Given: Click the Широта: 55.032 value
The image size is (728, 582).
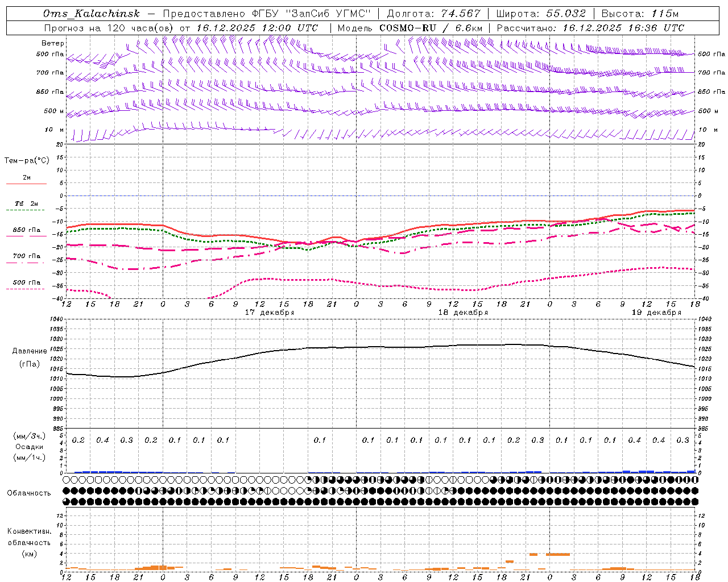Looking at the screenshot, I should tap(541, 14).
